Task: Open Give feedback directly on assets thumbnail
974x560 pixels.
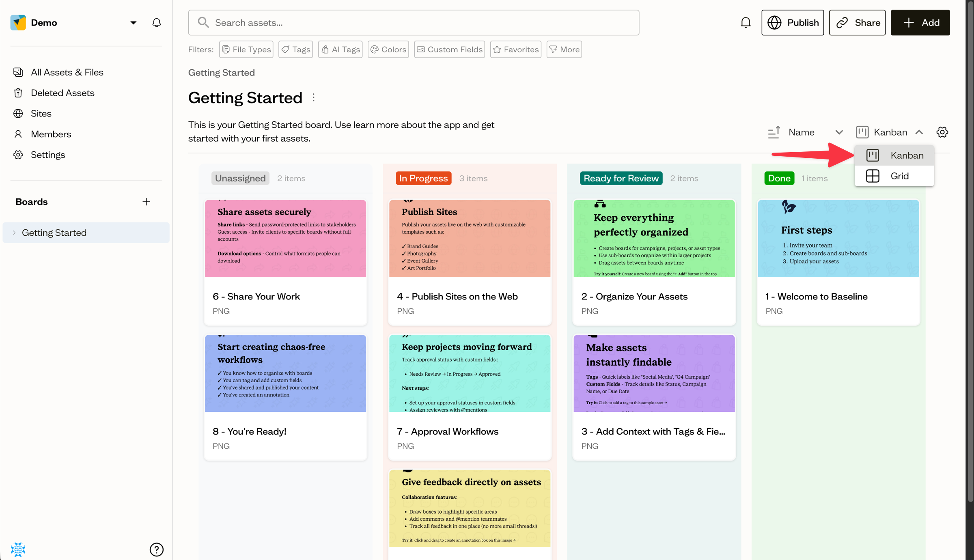Action: click(x=470, y=508)
